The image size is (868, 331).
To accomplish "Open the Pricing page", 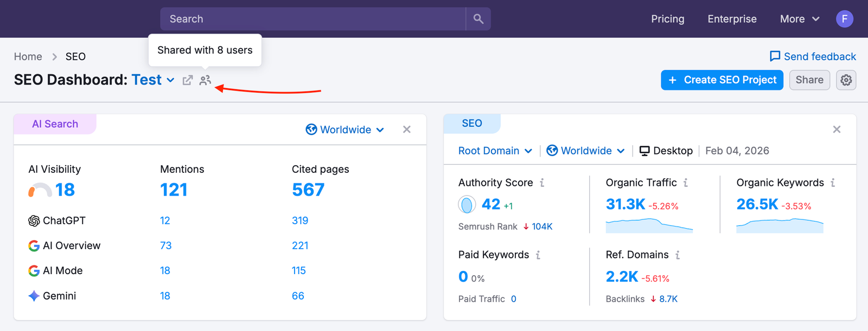I will point(668,19).
